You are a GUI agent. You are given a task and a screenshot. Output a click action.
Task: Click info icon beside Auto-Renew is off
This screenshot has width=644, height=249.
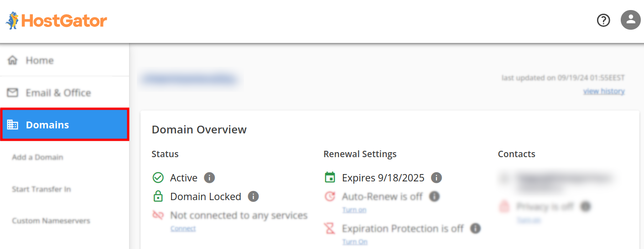[x=435, y=196]
